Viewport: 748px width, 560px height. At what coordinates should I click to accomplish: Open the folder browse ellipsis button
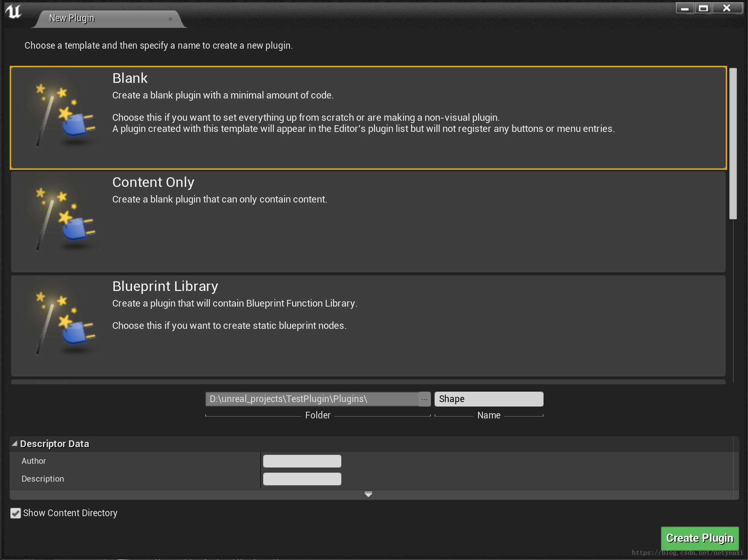[x=425, y=399]
